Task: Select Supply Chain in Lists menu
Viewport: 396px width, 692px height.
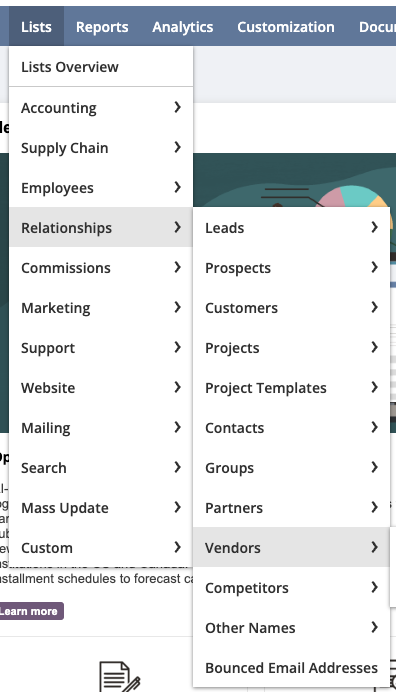Action: point(101,148)
